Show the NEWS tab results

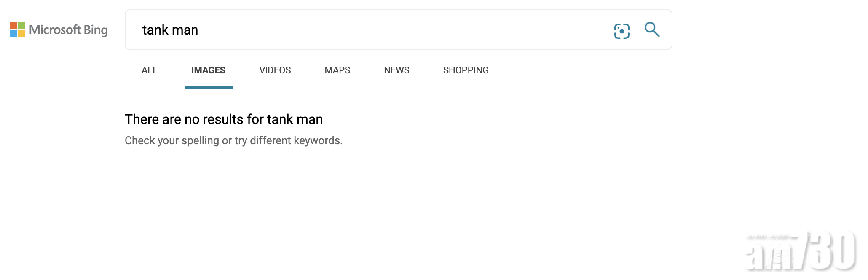coord(396,70)
